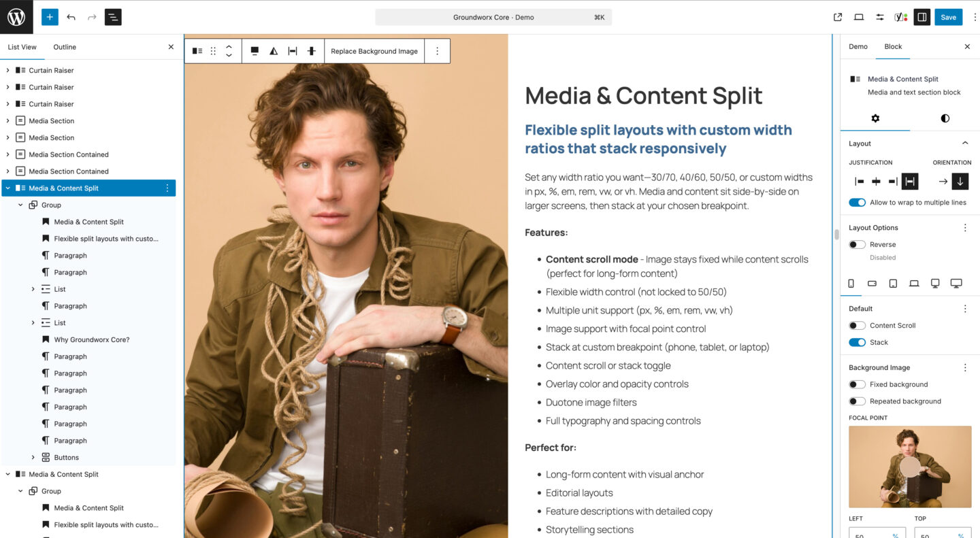This screenshot has width=980, height=538.
Task: Select the Demo tab in settings panel
Action: pos(858,47)
